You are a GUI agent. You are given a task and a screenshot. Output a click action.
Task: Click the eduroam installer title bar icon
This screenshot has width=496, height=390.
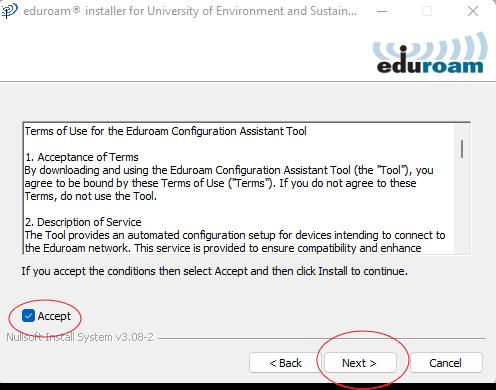point(9,11)
